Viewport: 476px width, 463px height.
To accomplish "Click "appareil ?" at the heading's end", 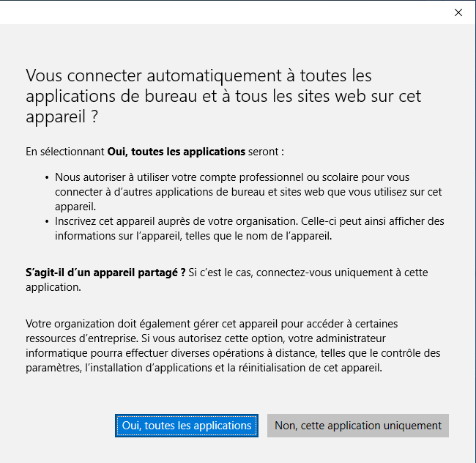I will [62, 116].
